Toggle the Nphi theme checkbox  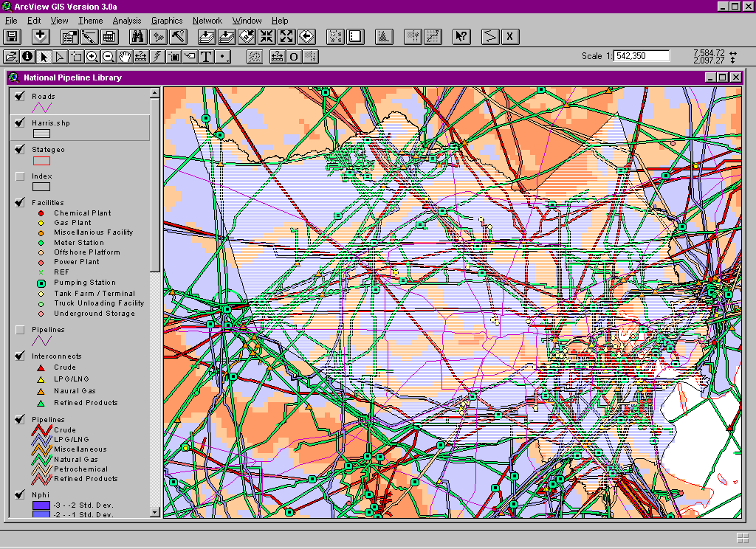pyautogui.click(x=20, y=494)
